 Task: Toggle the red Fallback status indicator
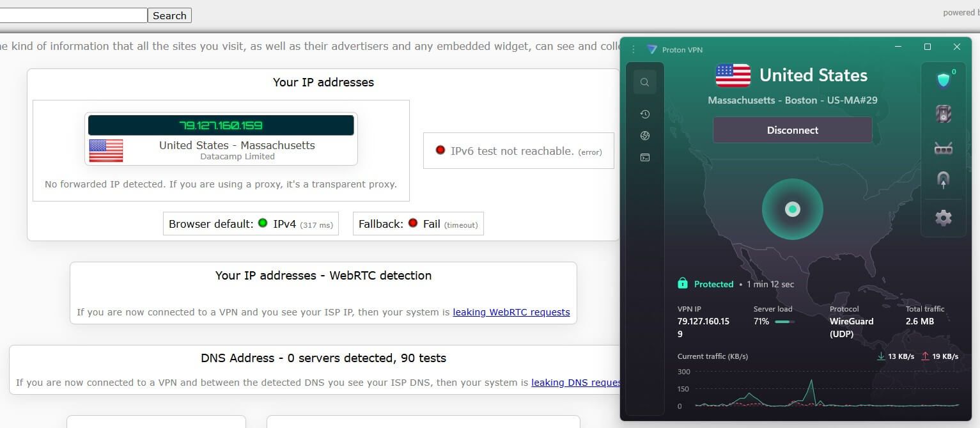(412, 223)
